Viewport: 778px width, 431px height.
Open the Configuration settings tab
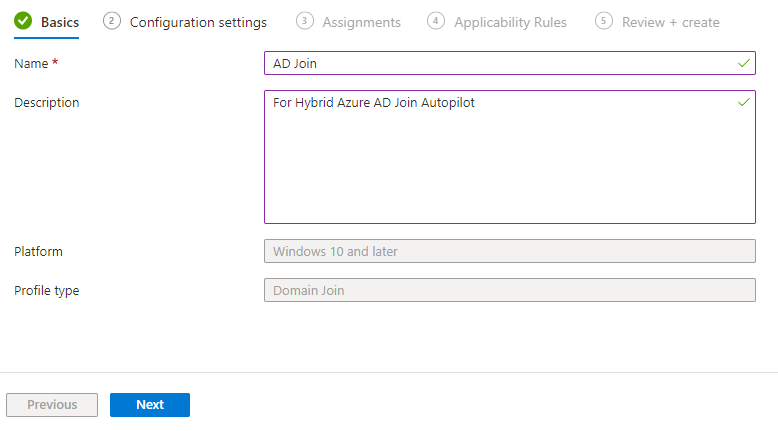[198, 22]
